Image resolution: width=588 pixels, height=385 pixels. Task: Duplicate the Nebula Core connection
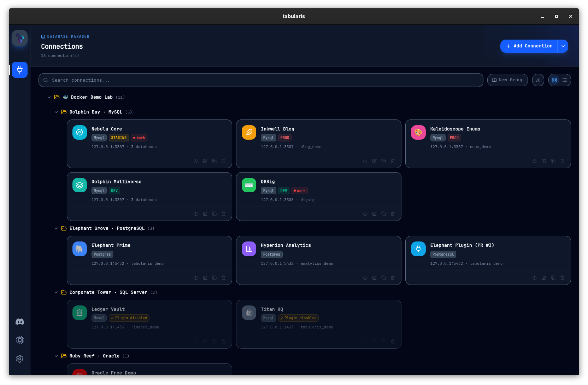214,161
